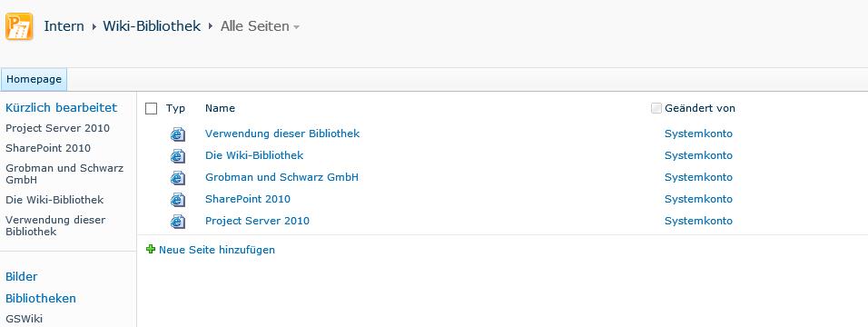The height and width of the screenshot is (327, 868).
Task: Open Verwendung dieser Bibliothek page in list
Action: coord(282,134)
